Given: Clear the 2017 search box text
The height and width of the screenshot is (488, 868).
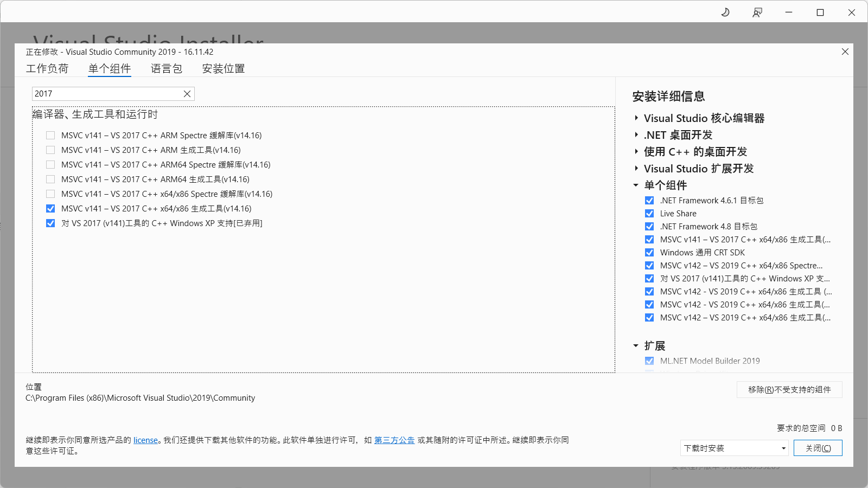Looking at the screenshot, I should 187,94.
